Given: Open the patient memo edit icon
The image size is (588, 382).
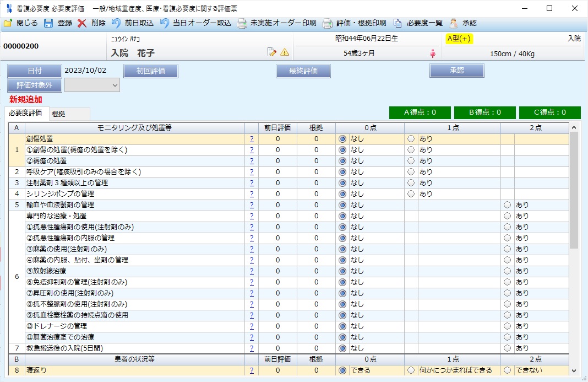Looking at the screenshot, I should tap(271, 52).
